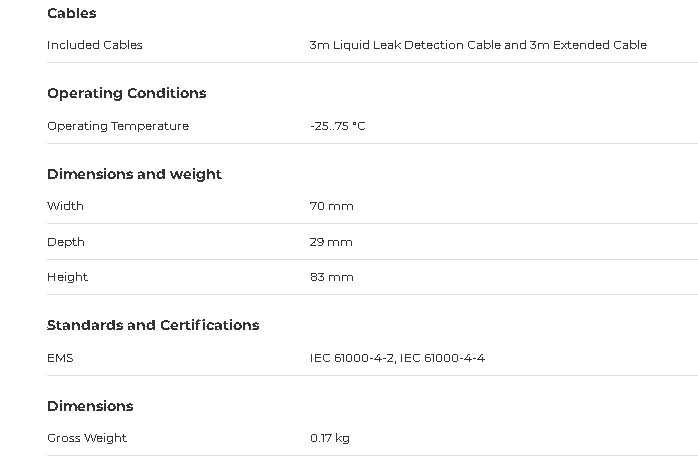Image resolution: width=698 pixels, height=469 pixels.
Task: Click the Dimensions and weight heading
Action: click(134, 174)
